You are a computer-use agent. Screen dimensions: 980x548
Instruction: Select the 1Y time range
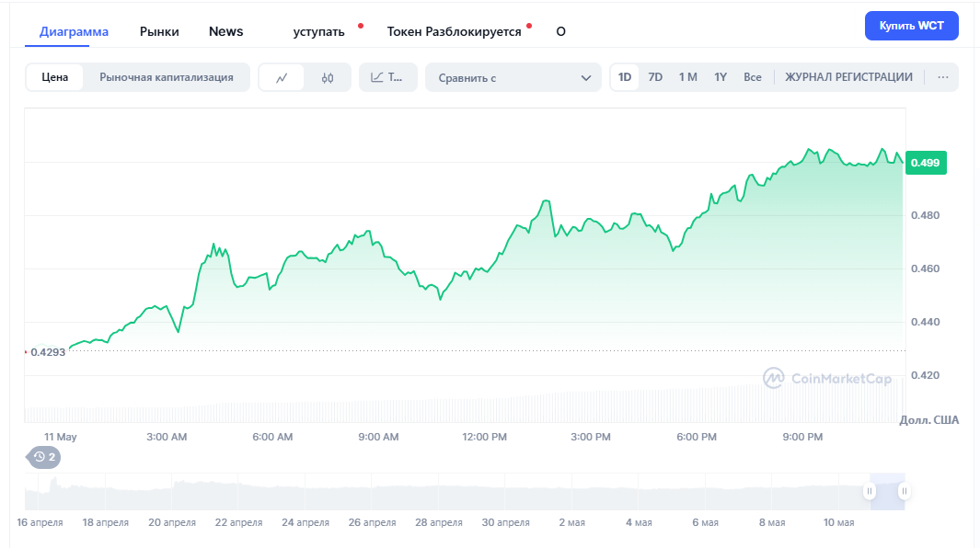[721, 77]
